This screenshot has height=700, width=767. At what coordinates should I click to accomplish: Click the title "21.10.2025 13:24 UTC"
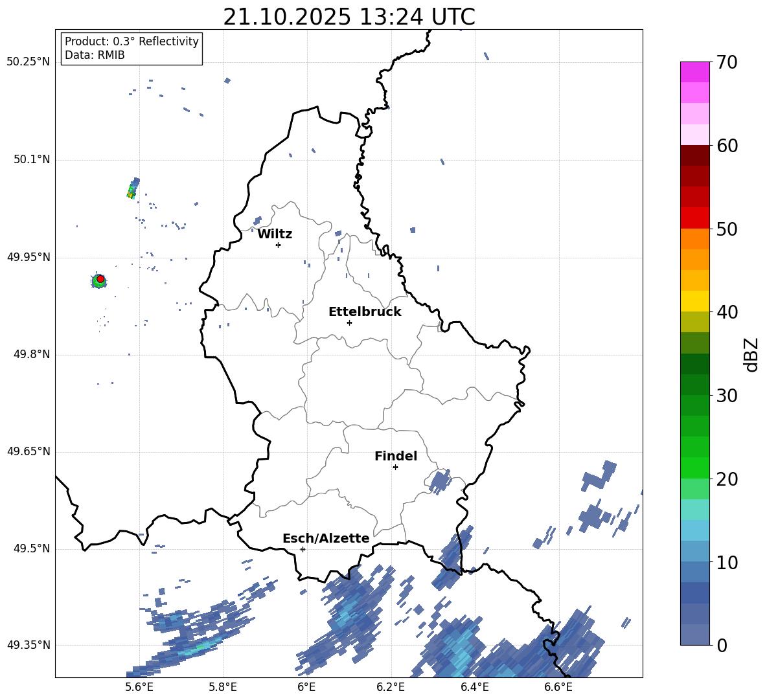pyautogui.click(x=349, y=17)
